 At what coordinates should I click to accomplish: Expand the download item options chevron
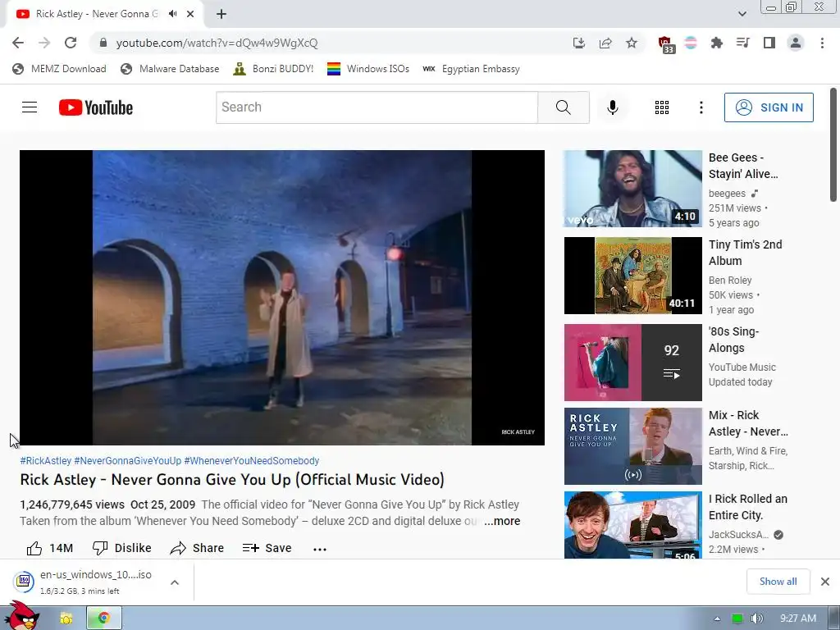click(175, 582)
